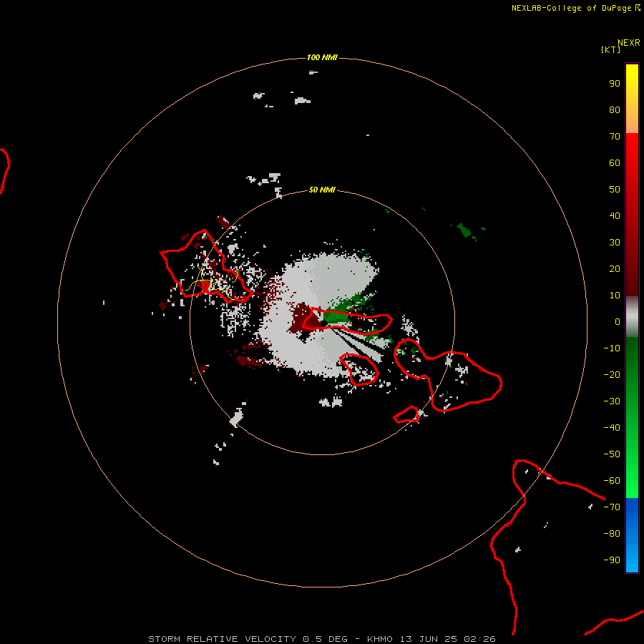Screen dimensions: 644x644
Task: Click the -80 scale value
Action: 612,534
